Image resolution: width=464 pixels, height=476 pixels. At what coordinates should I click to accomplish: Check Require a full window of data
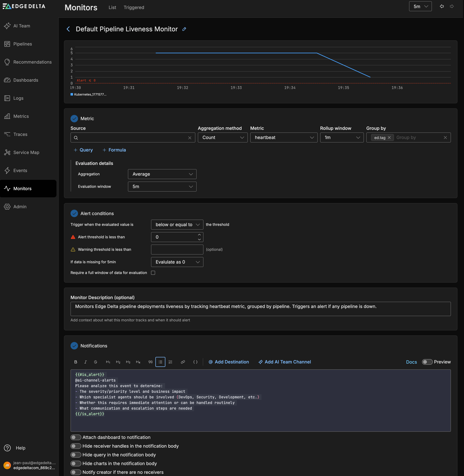(x=153, y=273)
